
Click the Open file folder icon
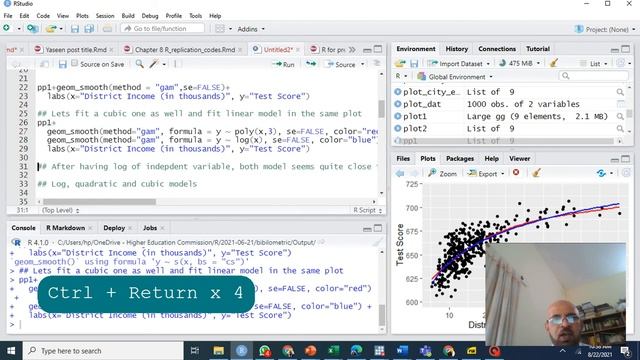point(51,29)
